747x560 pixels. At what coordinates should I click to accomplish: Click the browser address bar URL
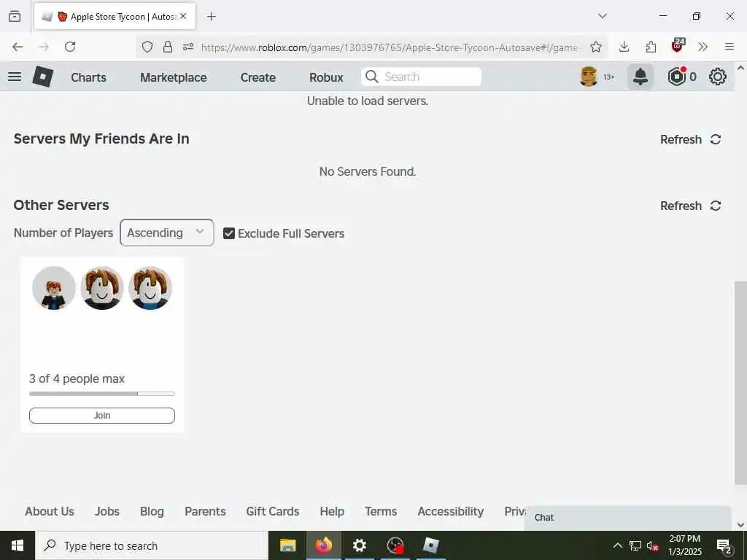point(390,47)
